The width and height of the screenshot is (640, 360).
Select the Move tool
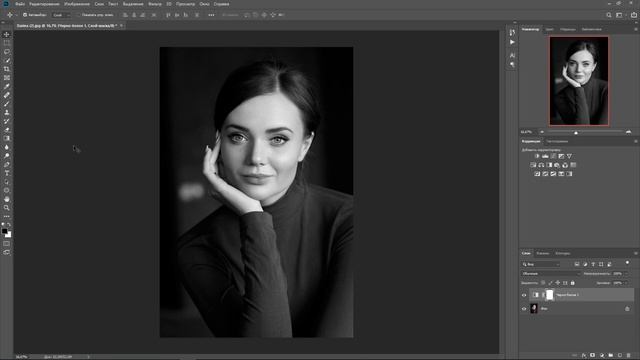7,35
